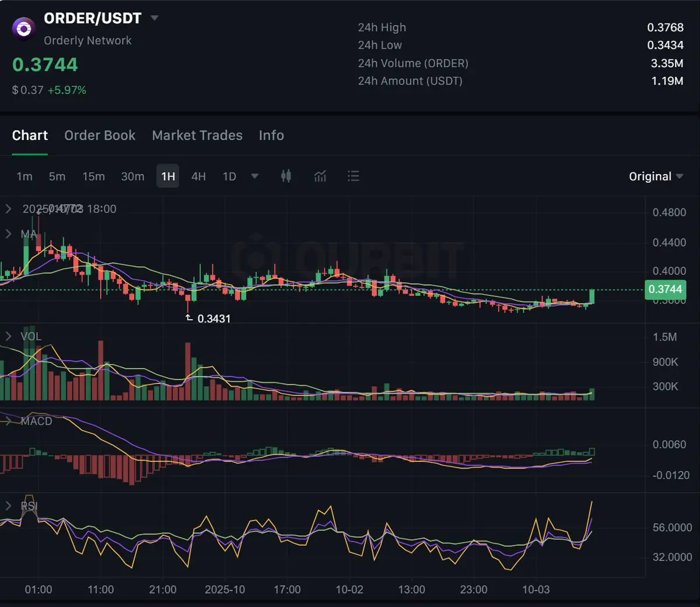
Task: Click the 24h Low value 0.3434
Action: click(x=665, y=45)
